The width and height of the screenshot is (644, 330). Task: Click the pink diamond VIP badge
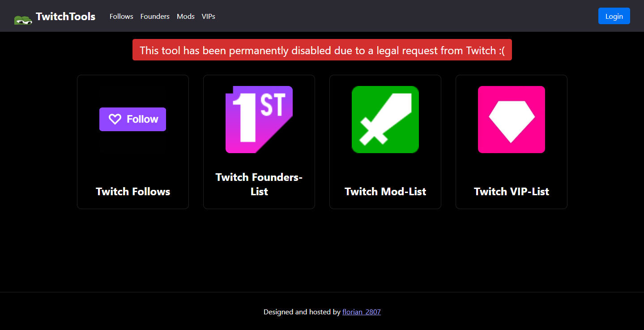(512, 120)
